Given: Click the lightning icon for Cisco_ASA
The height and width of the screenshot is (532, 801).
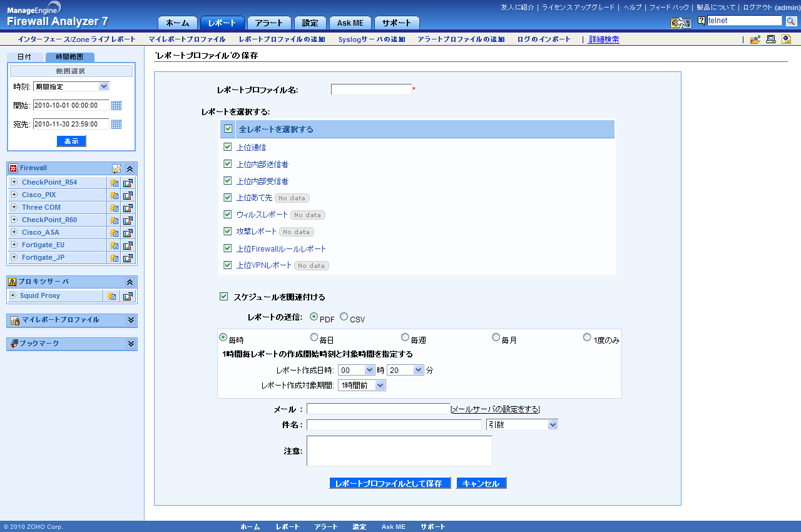Looking at the screenshot, I should (x=114, y=233).
